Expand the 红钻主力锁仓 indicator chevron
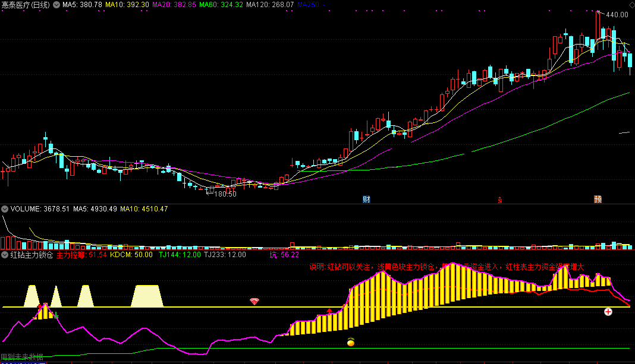 (5, 255)
